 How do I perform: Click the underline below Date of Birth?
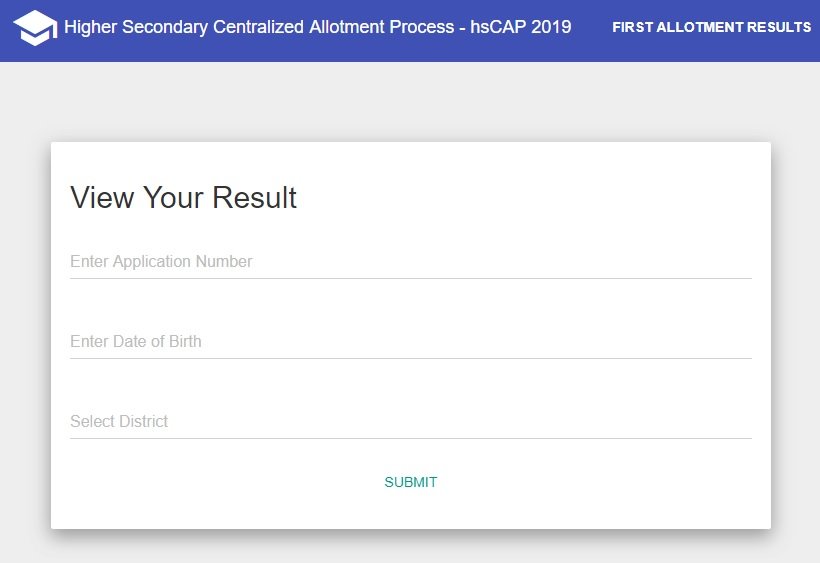point(411,358)
